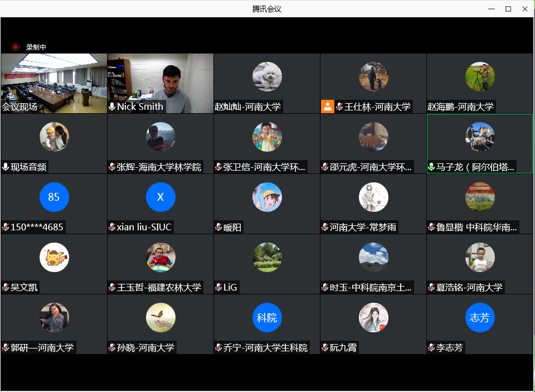The height and width of the screenshot is (392, 535).
Task: Select Nick Smith's video feed
Action: click(160, 78)
